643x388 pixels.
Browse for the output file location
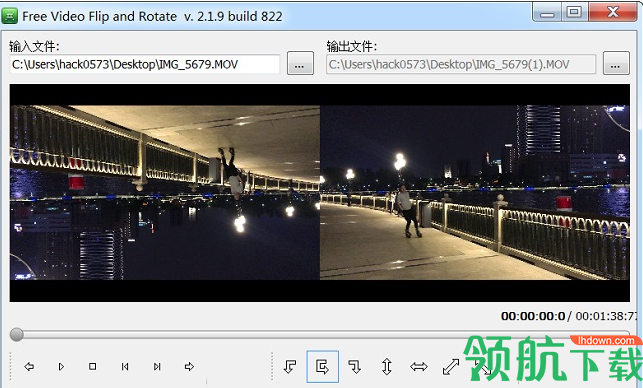coord(616,63)
